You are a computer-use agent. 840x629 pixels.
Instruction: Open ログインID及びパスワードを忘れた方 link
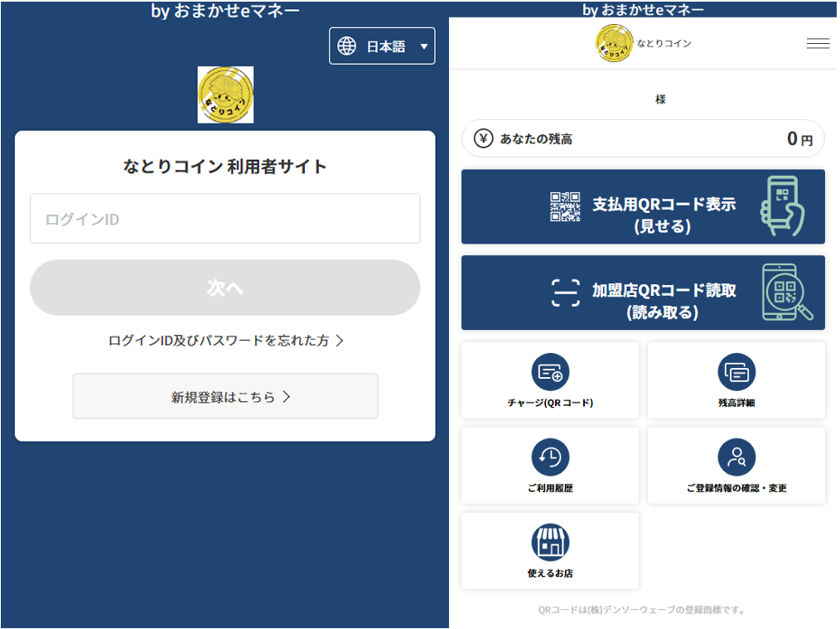[x=225, y=341]
